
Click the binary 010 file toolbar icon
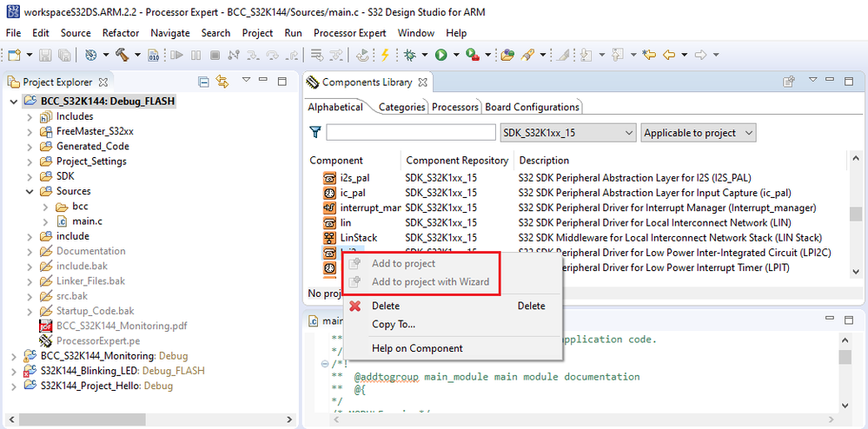click(155, 54)
